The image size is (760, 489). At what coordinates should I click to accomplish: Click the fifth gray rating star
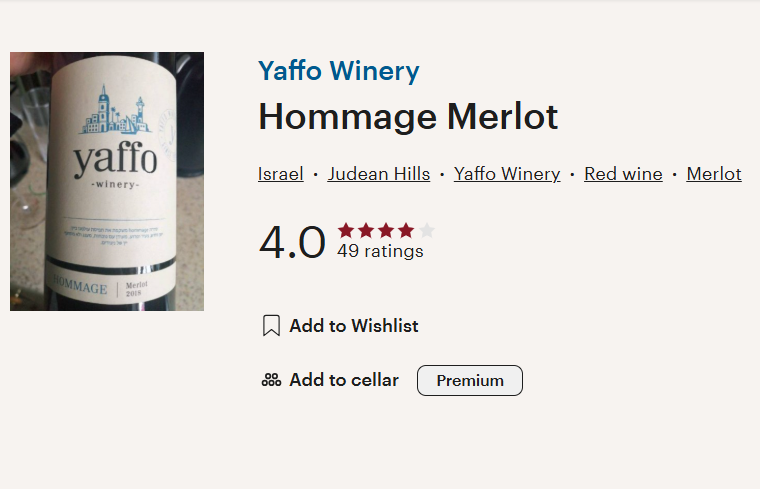[426, 230]
